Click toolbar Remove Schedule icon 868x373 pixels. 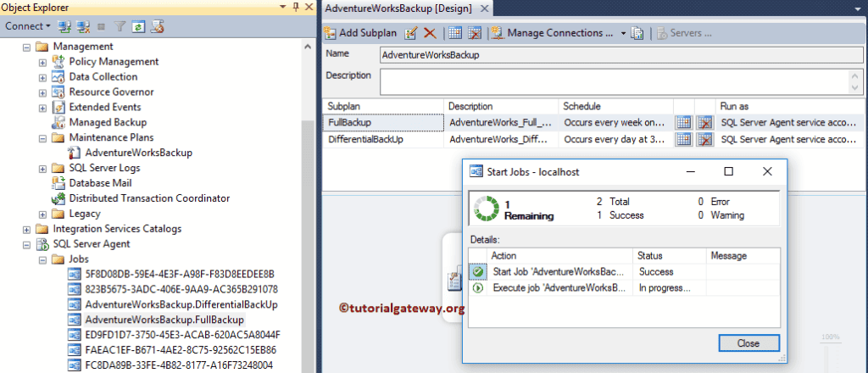475,33
